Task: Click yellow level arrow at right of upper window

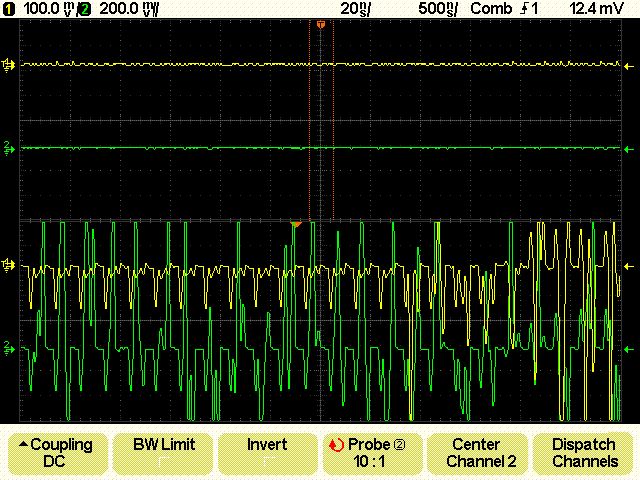Action: [x=629, y=66]
